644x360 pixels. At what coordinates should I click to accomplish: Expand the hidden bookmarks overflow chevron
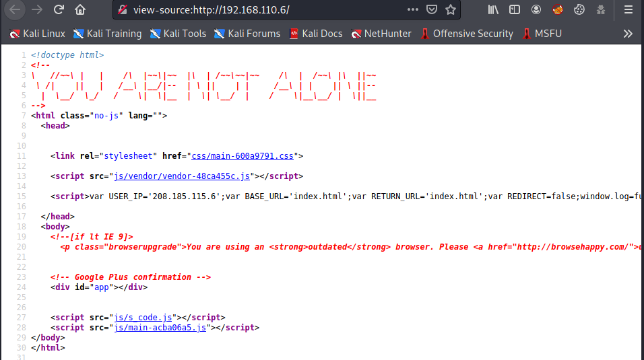(x=628, y=34)
